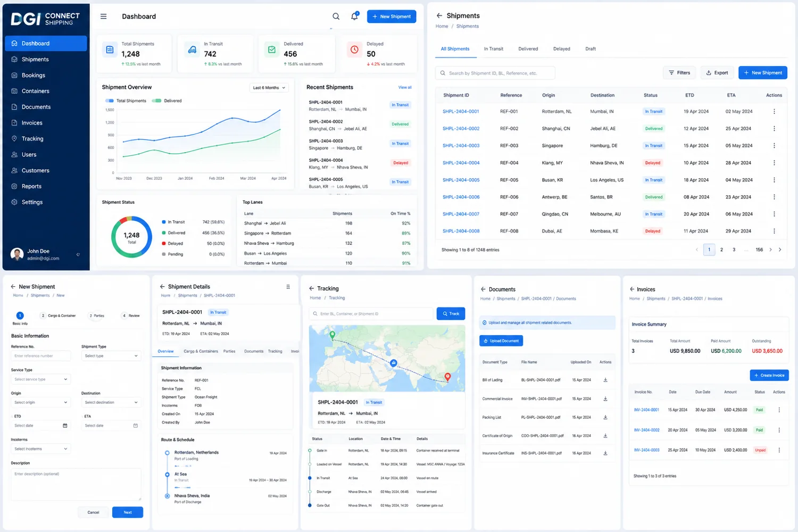Click Create Invoice button

[769, 376]
